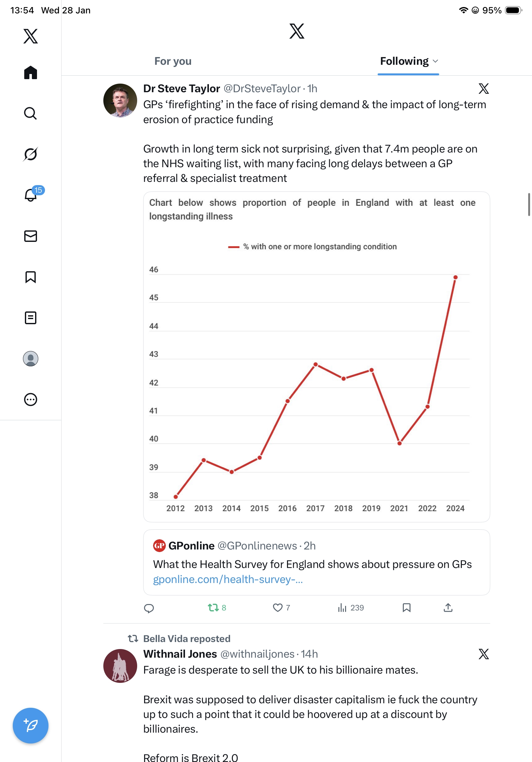Open the gponline.com health-survey link
This screenshot has height=762, width=532.
click(x=228, y=579)
